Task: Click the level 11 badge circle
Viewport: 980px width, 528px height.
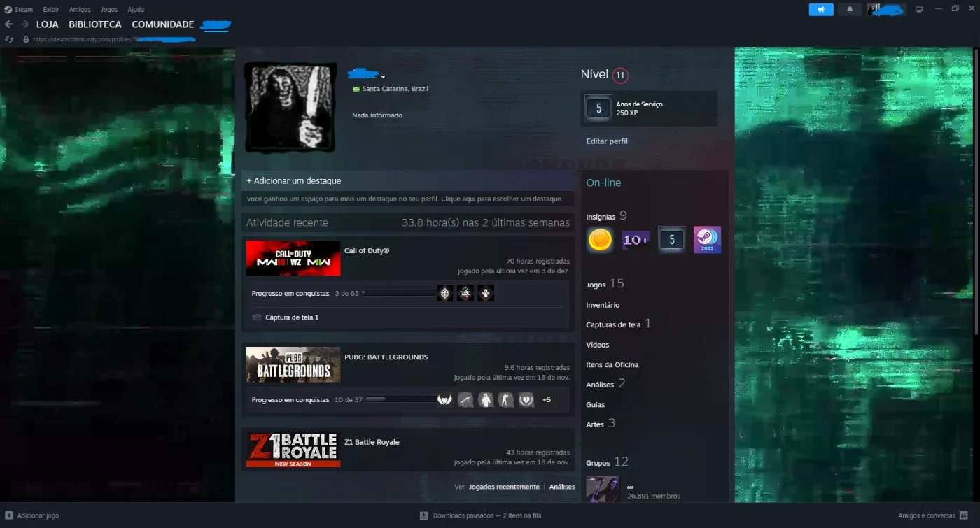Action: click(620, 76)
